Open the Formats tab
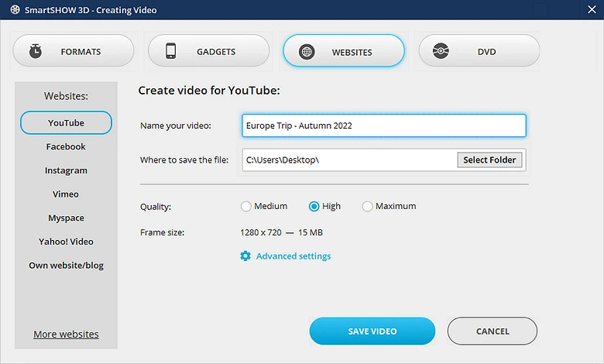Screen dimensions: 604x364 click(x=74, y=51)
